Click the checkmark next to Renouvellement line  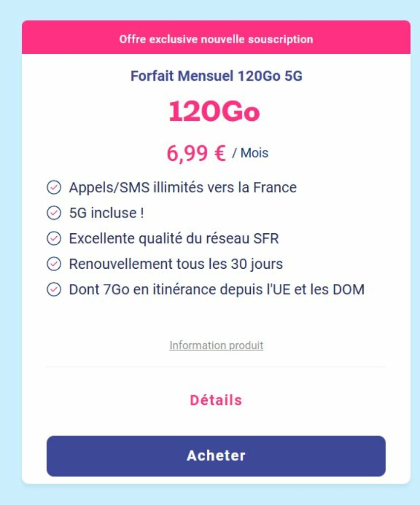click(53, 264)
